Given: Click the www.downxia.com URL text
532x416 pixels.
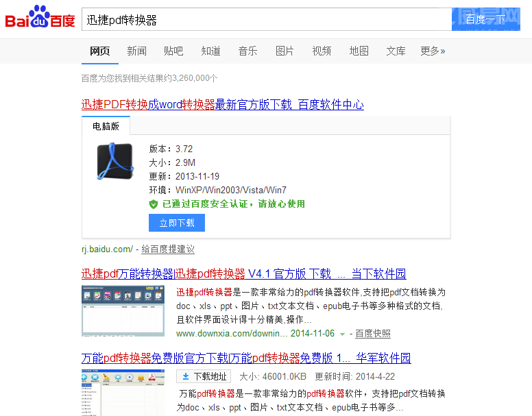Looking at the screenshot, I should tap(232, 334).
